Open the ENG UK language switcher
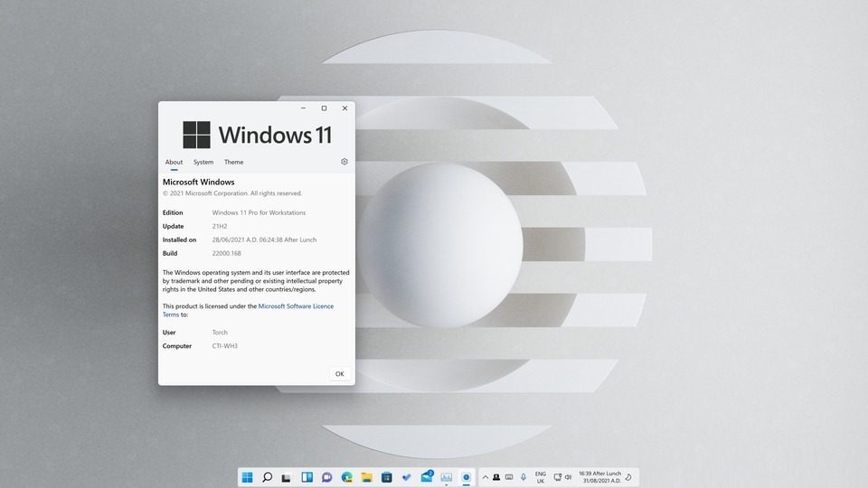The width and height of the screenshot is (868, 488). point(541,477)
